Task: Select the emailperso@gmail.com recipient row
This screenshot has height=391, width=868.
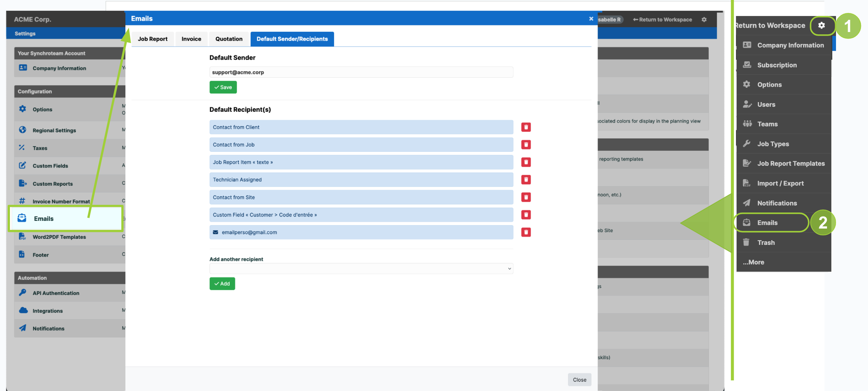Action: (x=361, y=233)
